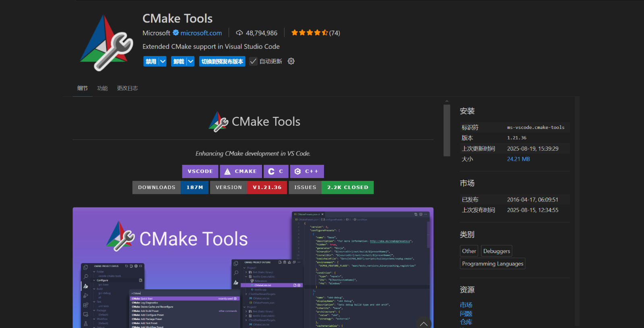Expand the 禁用 dropdown arrow
The image size is (644, 328).
pyautogui.click(x=163, y=61)
